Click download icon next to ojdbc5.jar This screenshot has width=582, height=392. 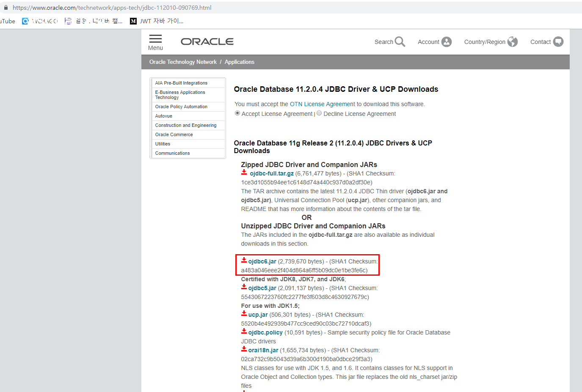pos(244,287)
